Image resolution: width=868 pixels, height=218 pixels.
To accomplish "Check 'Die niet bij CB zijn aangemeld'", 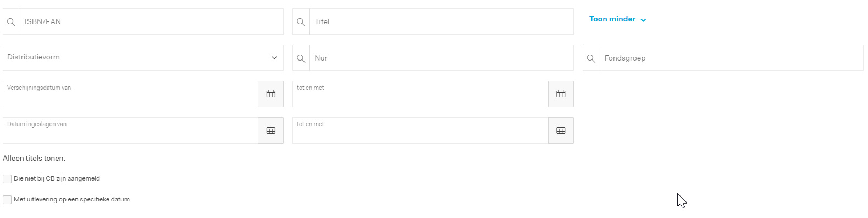I will coord(7,179).
